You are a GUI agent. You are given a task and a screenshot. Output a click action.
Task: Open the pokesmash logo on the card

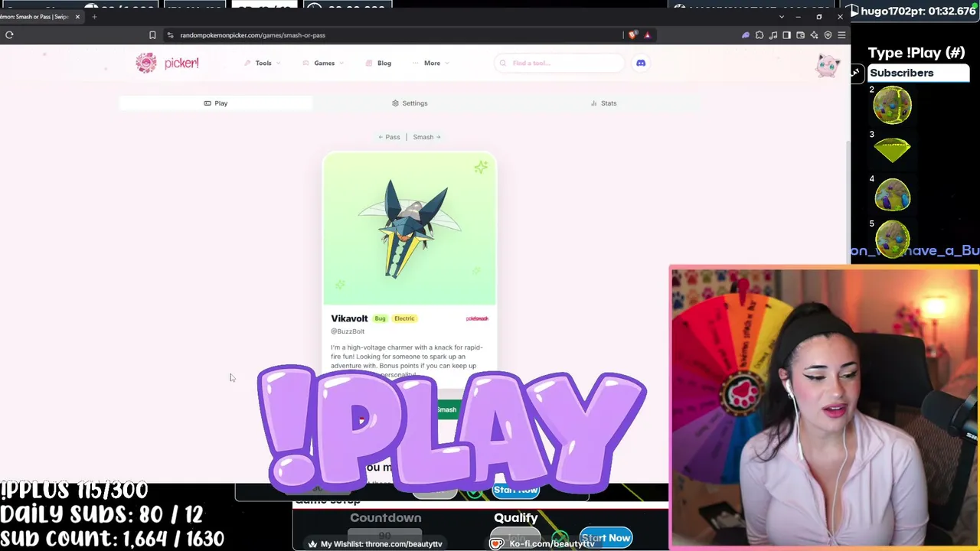pos(477,318)
